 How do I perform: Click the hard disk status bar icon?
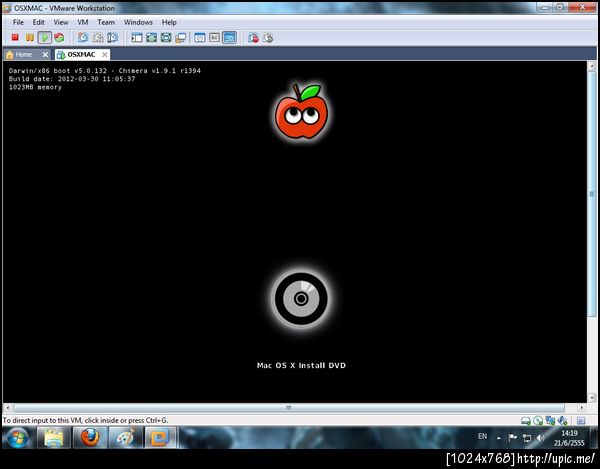click(x=526, y=421)
